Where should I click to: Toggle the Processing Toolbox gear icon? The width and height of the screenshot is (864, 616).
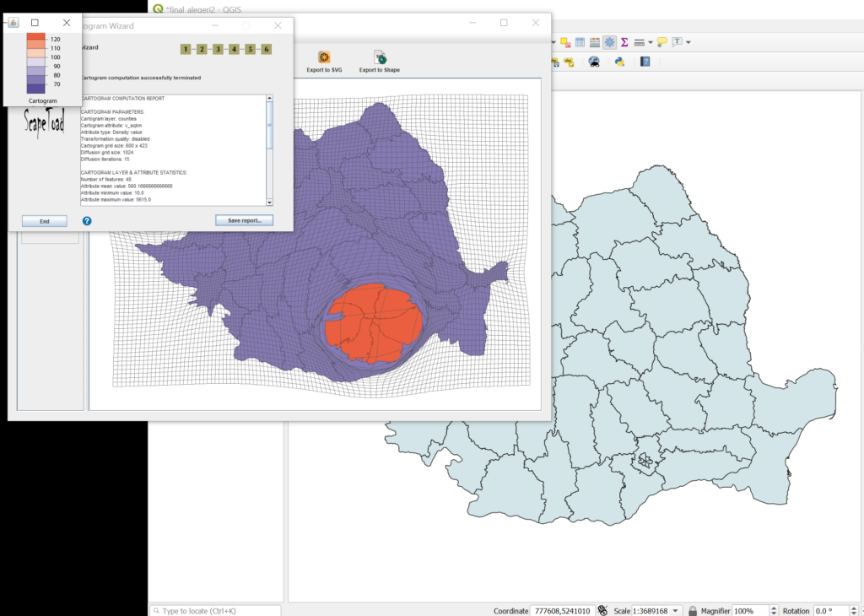609,42
